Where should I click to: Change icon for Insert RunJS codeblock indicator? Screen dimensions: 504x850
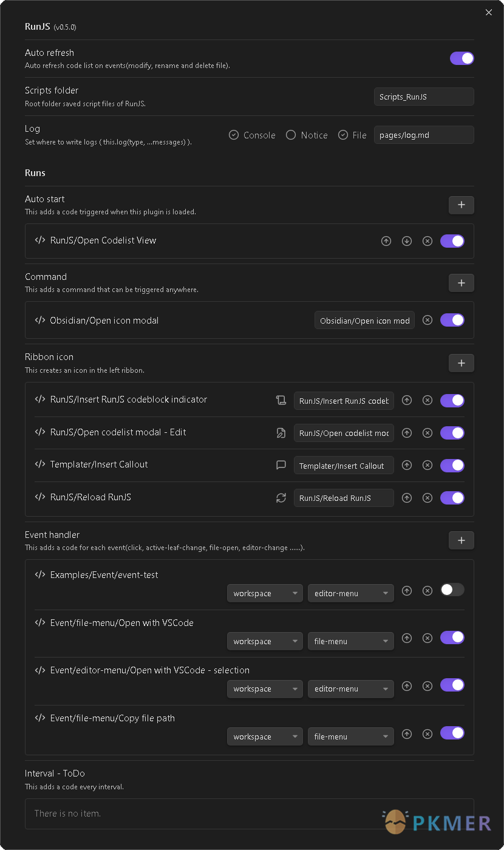click(281, 400)
